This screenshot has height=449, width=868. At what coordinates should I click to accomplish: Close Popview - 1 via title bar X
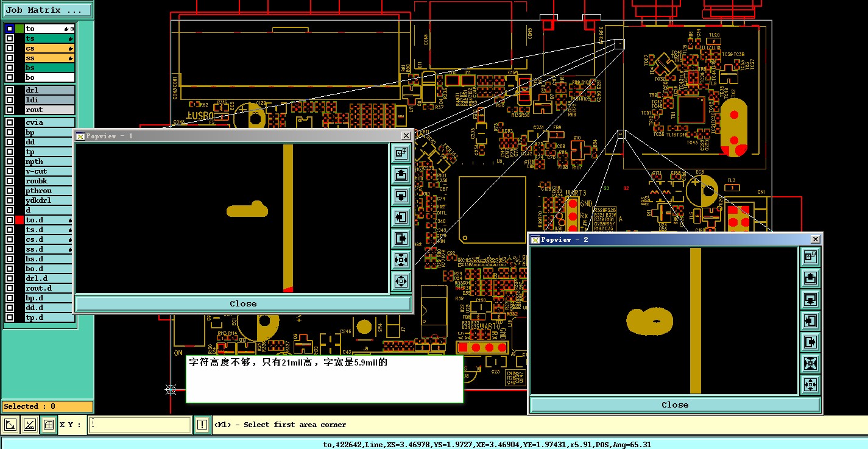(x=406, y=136)
